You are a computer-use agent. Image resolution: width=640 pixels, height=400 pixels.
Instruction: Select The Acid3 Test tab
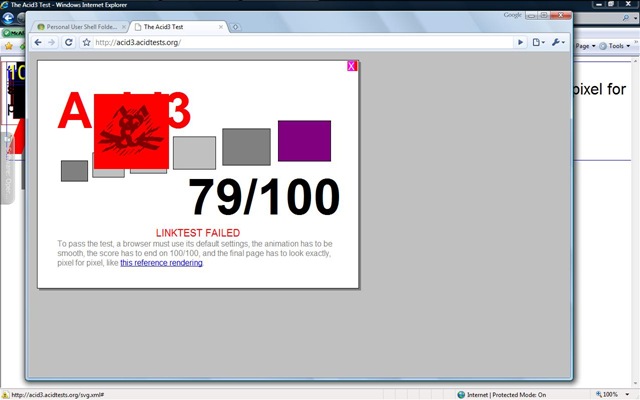(178, 27)
